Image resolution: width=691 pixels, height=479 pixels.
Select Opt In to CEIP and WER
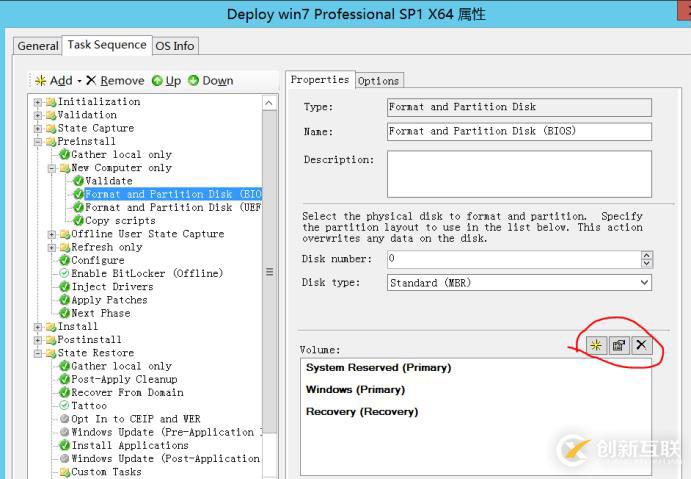click(136, 419)
